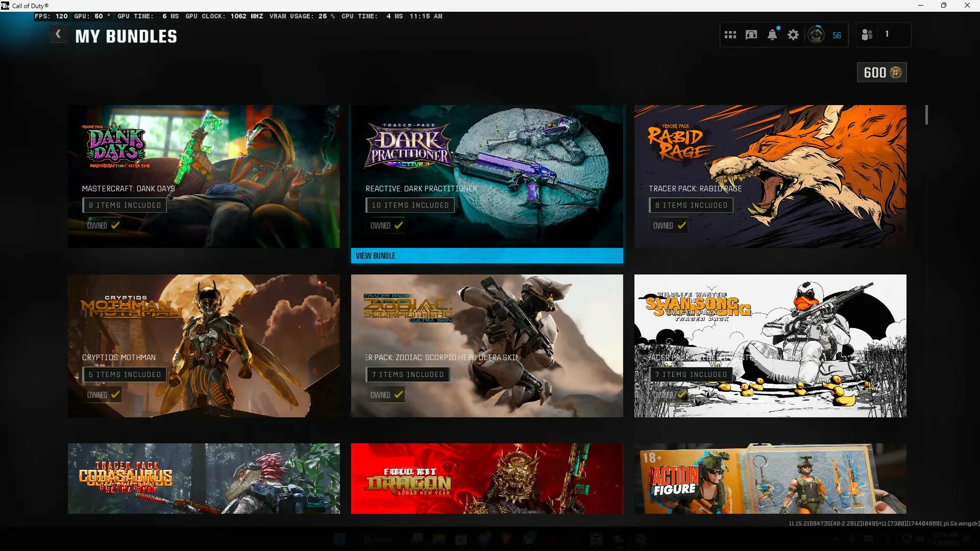Restore the Call of Duty window
This screenshot has width=980, height=551.
944,6
